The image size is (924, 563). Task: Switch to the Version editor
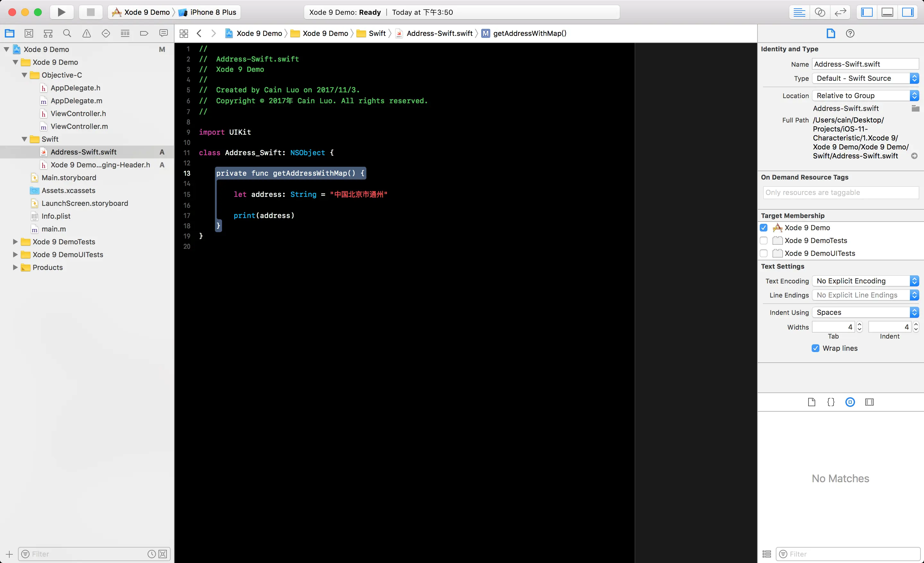coord(840,12)
